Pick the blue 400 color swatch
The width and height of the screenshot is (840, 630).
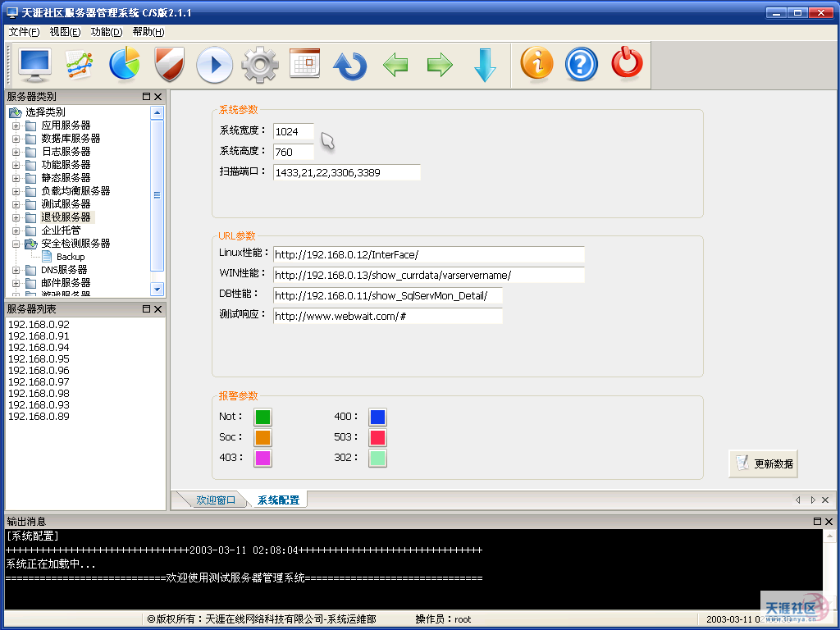(x=377, y=417)
